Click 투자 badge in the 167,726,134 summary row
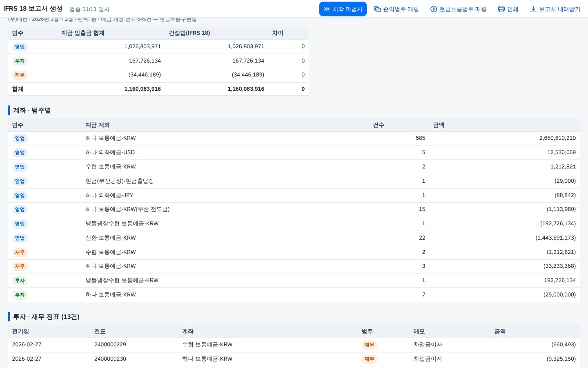Image resolution: width=588 pixels, height=368 pixels. point(20,61)
